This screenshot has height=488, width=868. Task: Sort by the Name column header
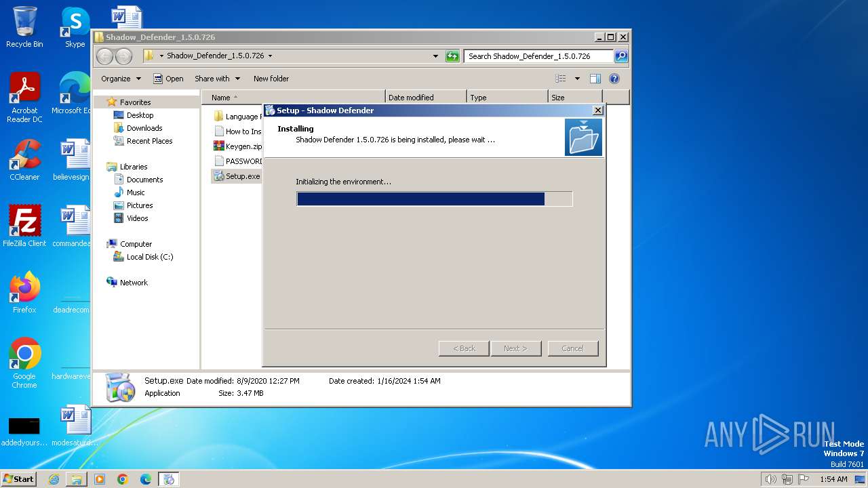[293, 98]
